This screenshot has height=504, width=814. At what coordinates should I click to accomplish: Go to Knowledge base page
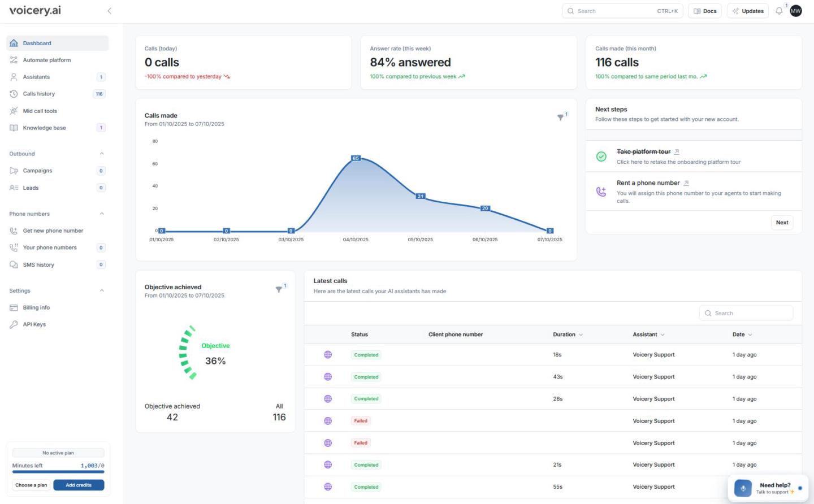[x=44, y=128]
